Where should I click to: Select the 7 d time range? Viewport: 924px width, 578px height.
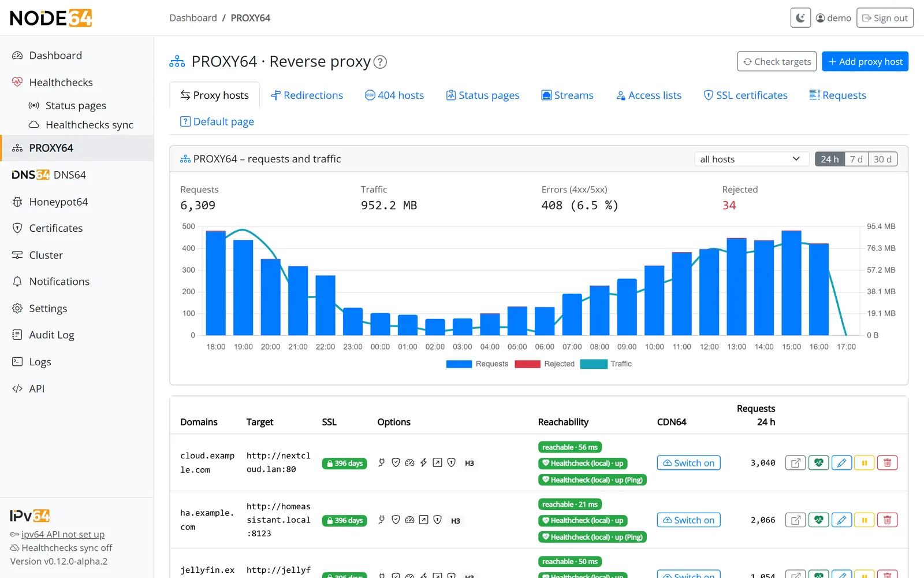click(x=856, y=159)
